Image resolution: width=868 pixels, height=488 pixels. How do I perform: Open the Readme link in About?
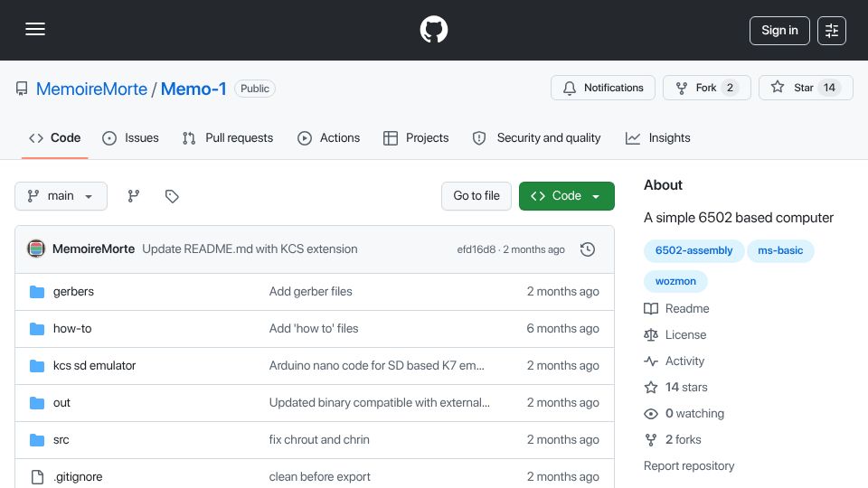coord(676,309)
